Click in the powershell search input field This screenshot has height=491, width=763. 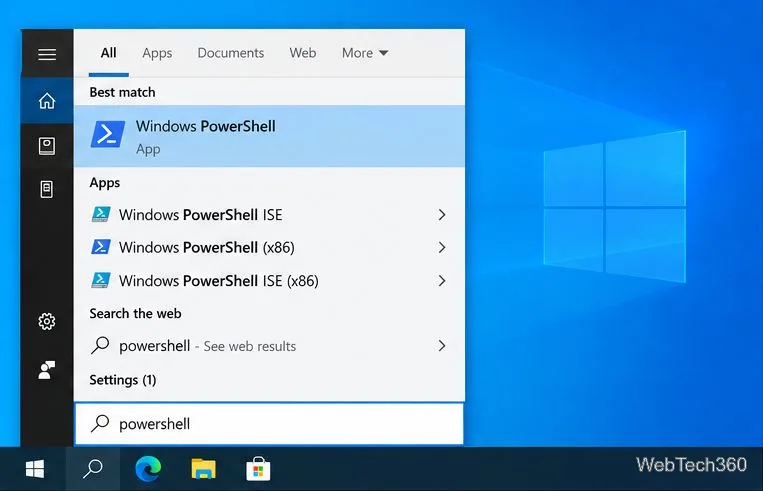coord(270,423)
